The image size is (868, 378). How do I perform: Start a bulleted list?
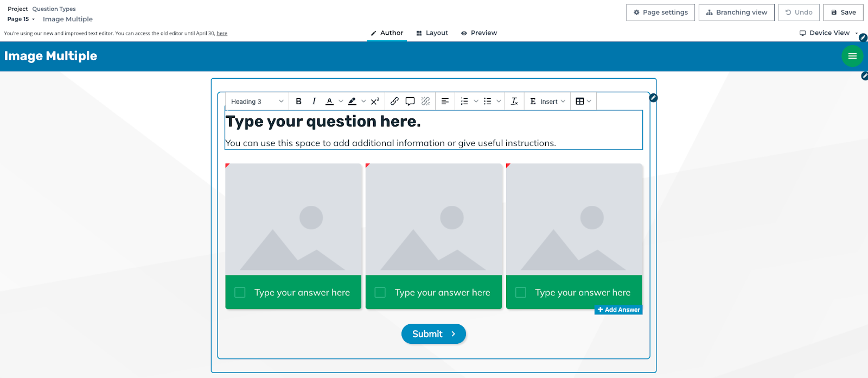pyautogui.click(x=488, y=102)
